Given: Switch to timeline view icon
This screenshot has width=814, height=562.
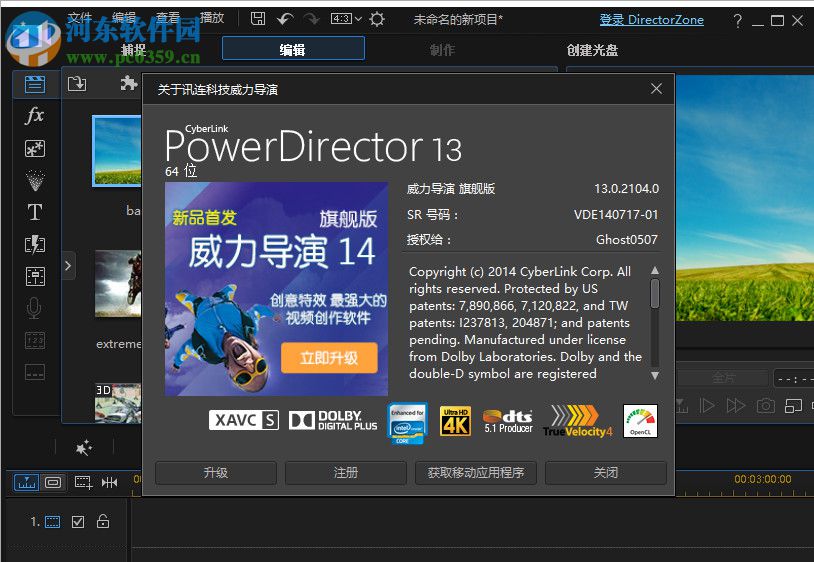Looking at the screenshot, I should click(26, 483).
